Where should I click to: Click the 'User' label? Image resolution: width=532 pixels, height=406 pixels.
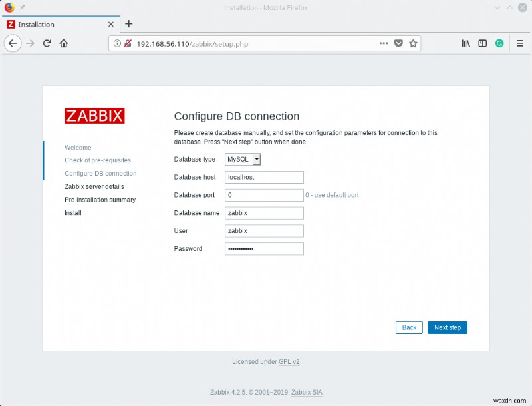[181, 231]
